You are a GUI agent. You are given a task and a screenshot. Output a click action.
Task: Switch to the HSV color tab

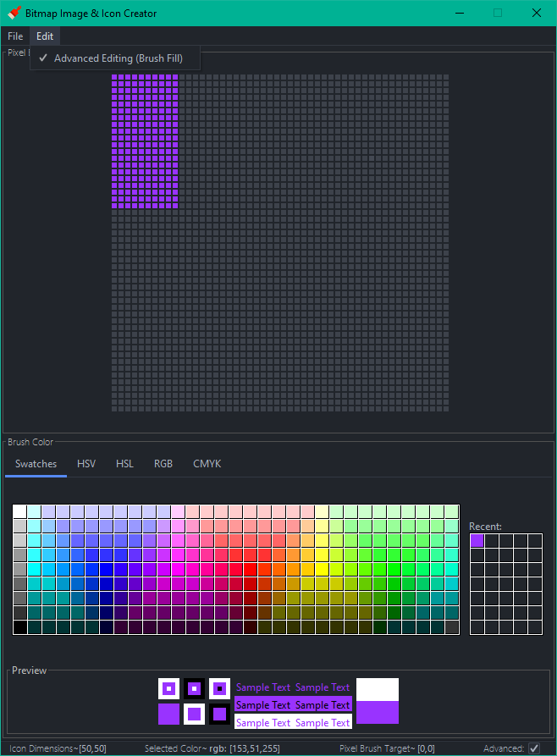pyautogui.click(x=86, y=463)
